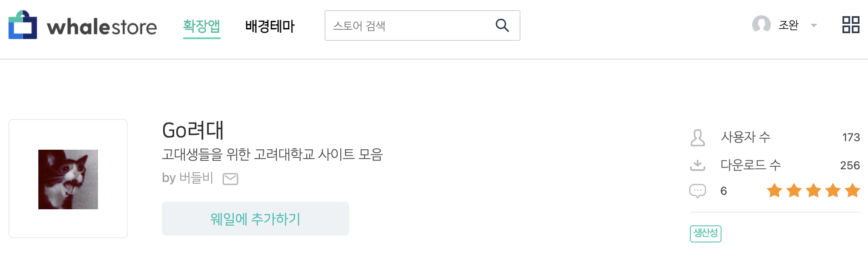Viewport: 868px width, 279px height.
Task: Open the apps grid icon
Action: coord(851,25)
